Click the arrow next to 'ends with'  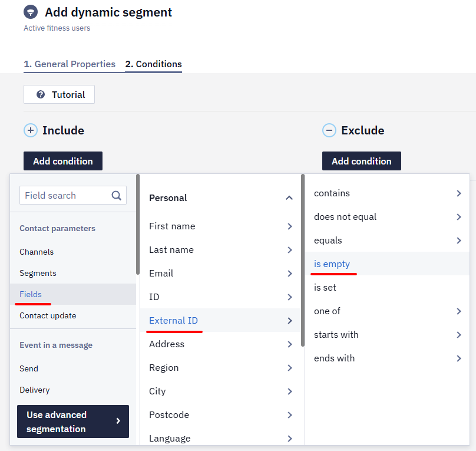(459, 358)
